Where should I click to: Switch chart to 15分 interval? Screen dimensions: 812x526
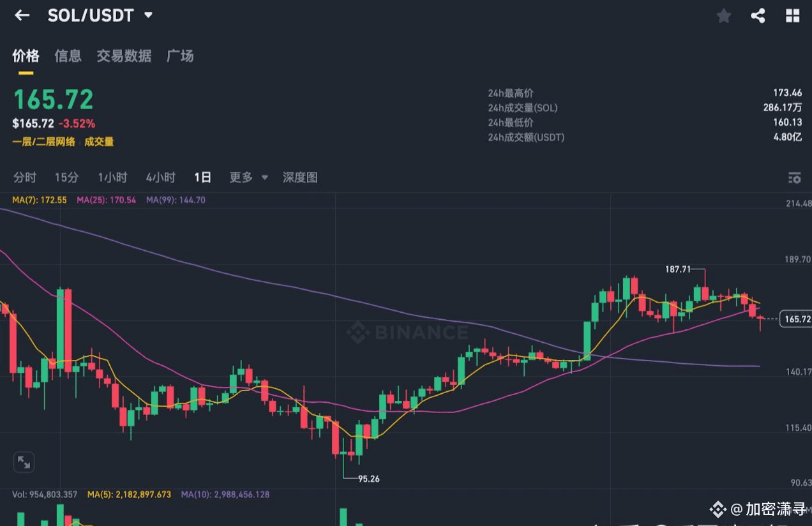(x=66, y=177)
